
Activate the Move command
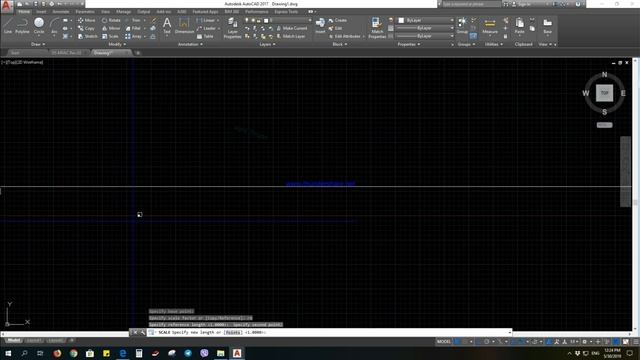pos(87,20)
